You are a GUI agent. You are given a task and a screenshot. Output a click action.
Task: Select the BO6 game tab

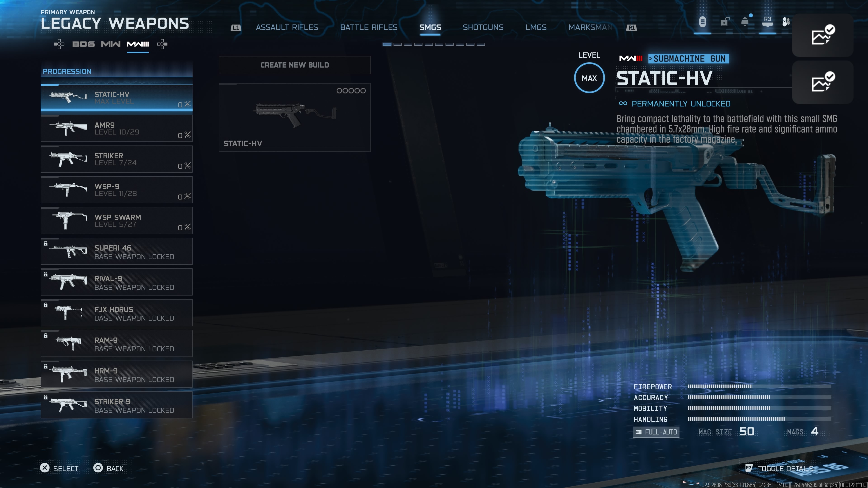pyautogui.click(x=84, y=44)
